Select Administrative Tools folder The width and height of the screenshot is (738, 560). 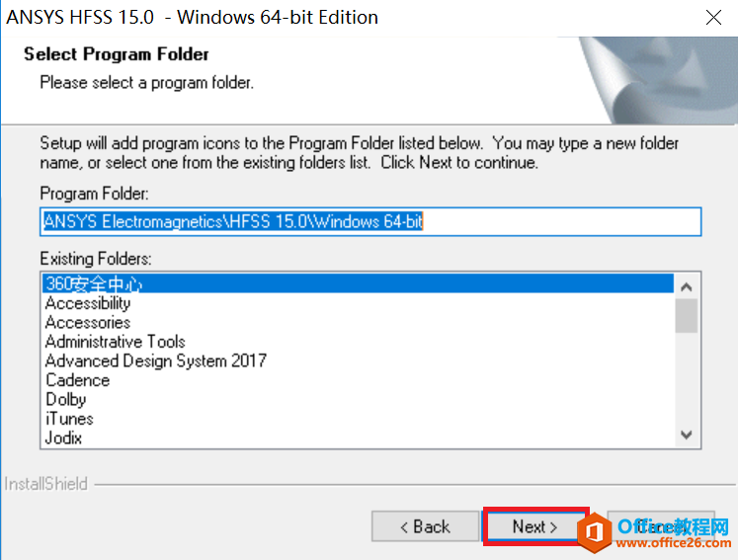click(x=115, y=342)
